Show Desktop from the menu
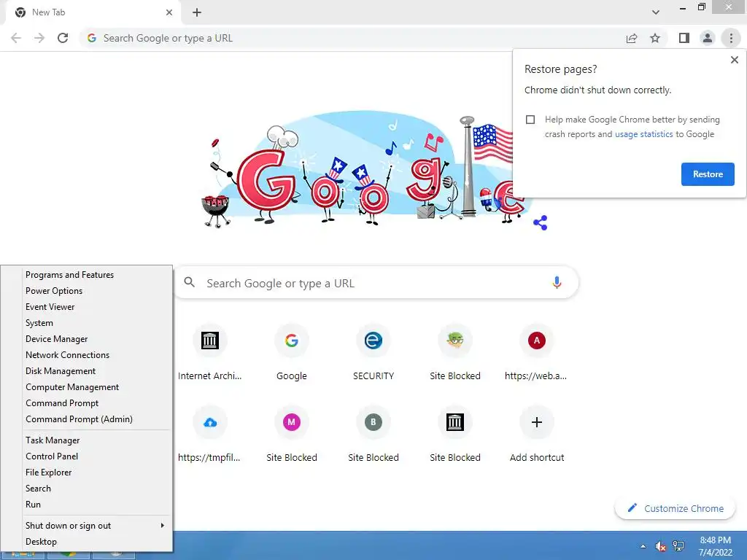The height and width of the screenshot is (560, 747). [x=86, y=542]
